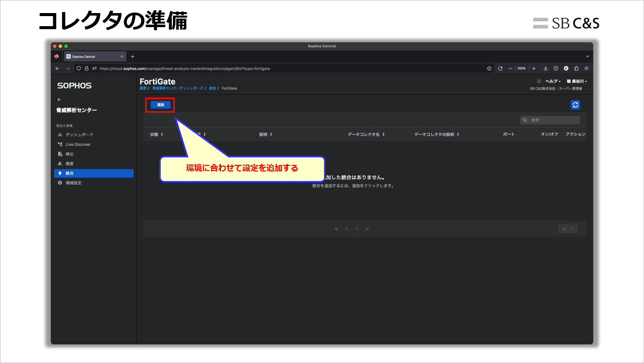The height and width of the screenshot is (363, 644).
Task: Select 検出 in the sidebar
Action: click(x=69, y=154)
